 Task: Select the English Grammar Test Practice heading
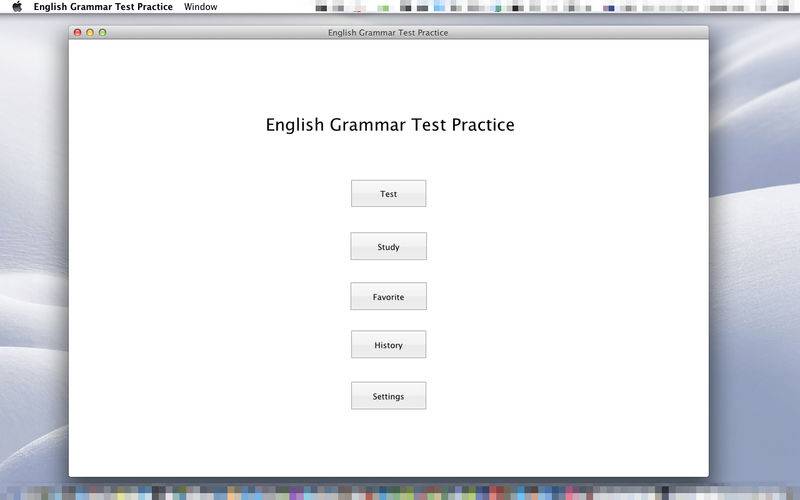click(x=390, y=125)
